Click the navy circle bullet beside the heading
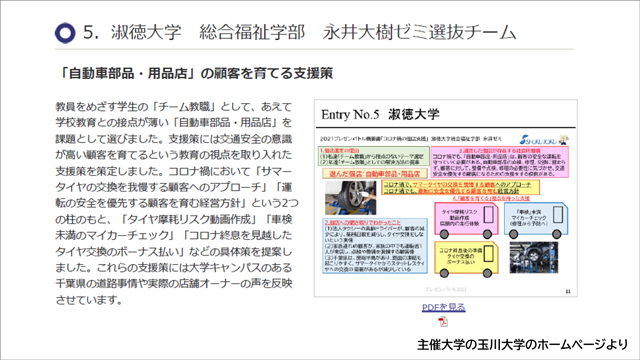 click(65, 33)
